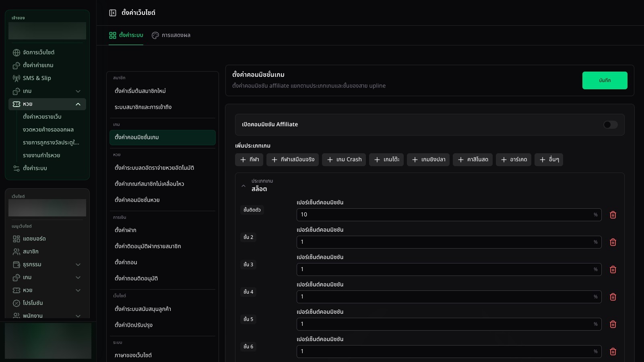
Task: Open ตั้งค่าเกณฑ์สมาชิกไม่เคลื่อนไหว item
Action: pos(163,184)
